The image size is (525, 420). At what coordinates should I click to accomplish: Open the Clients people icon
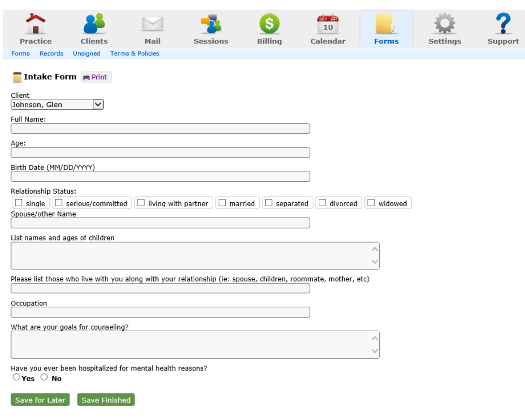pyautogui.click(x=94, y=23)
